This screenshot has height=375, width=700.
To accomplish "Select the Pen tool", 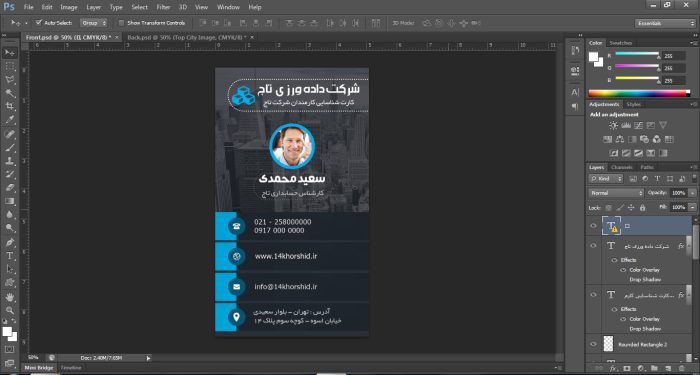I will tap(9, 242).
